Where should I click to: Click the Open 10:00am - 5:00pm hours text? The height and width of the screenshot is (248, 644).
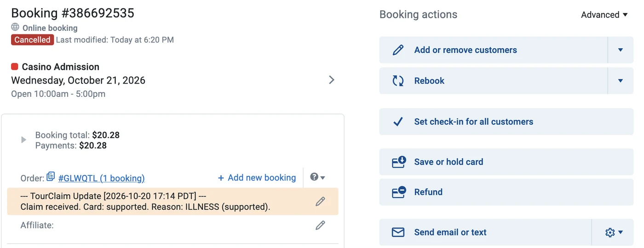tap(58, 94)
